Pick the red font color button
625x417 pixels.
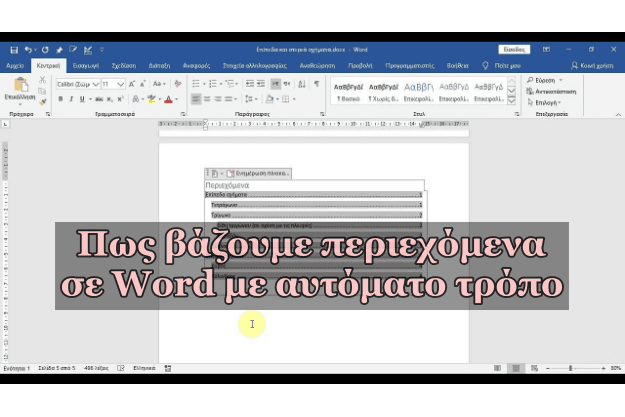point(168,99)
